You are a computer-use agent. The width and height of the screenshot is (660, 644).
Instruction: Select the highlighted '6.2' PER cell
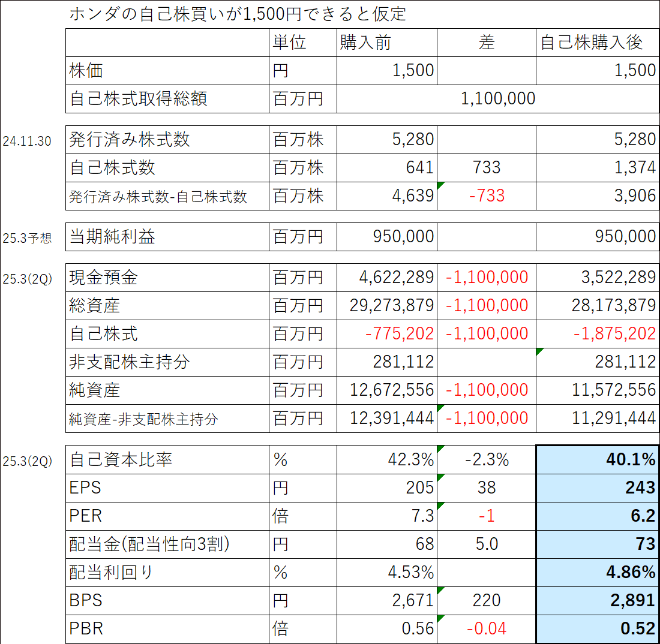[597, 516]
